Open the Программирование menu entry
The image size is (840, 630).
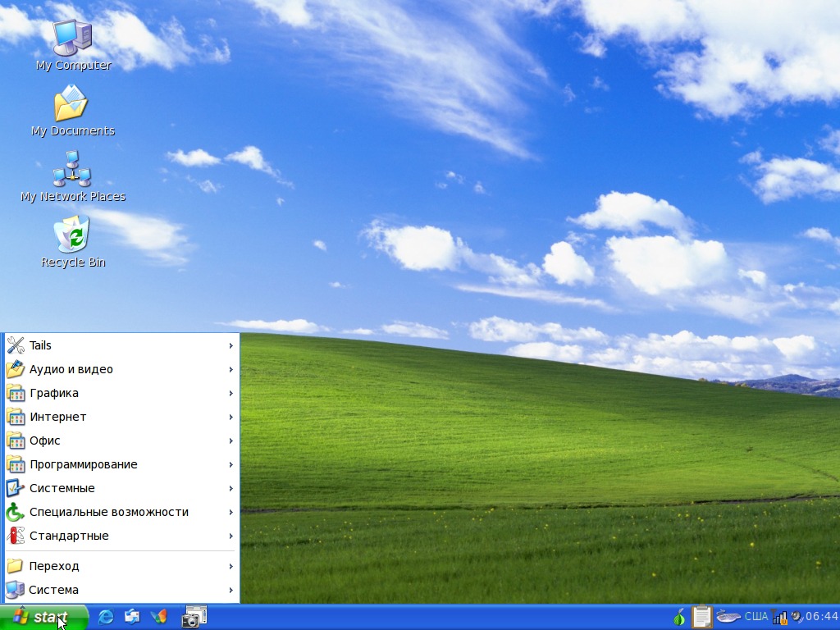121,464
